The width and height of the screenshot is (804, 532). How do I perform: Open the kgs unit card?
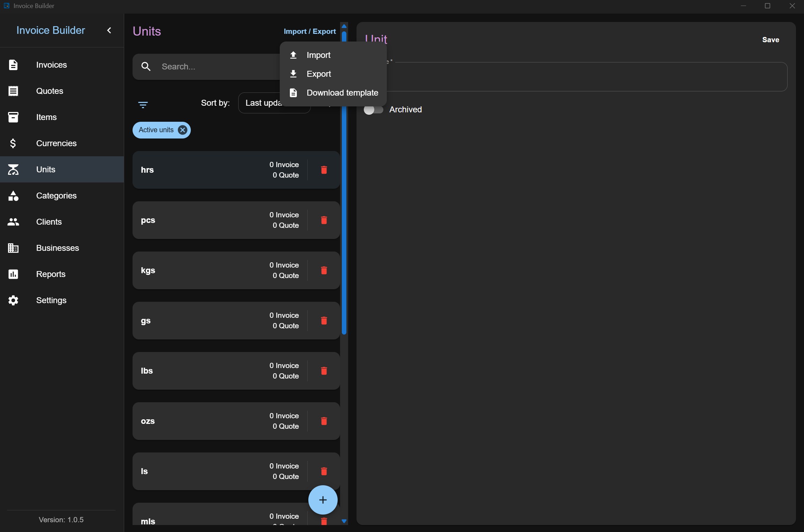[236, 270]
